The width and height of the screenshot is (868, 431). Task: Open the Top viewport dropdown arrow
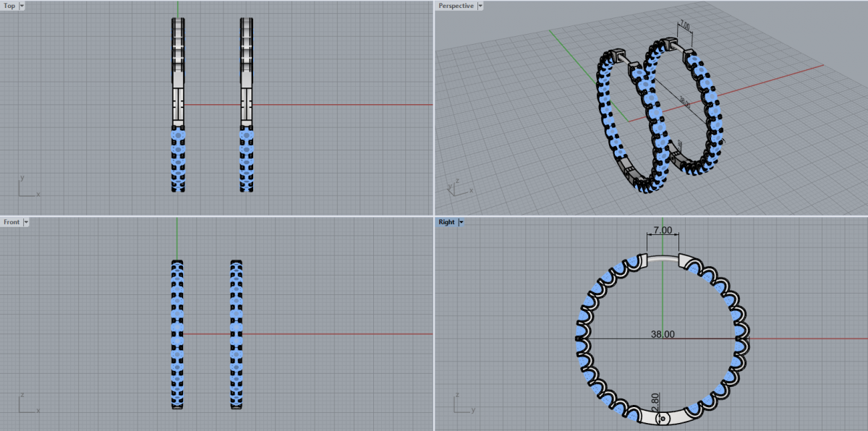(22, 6)
